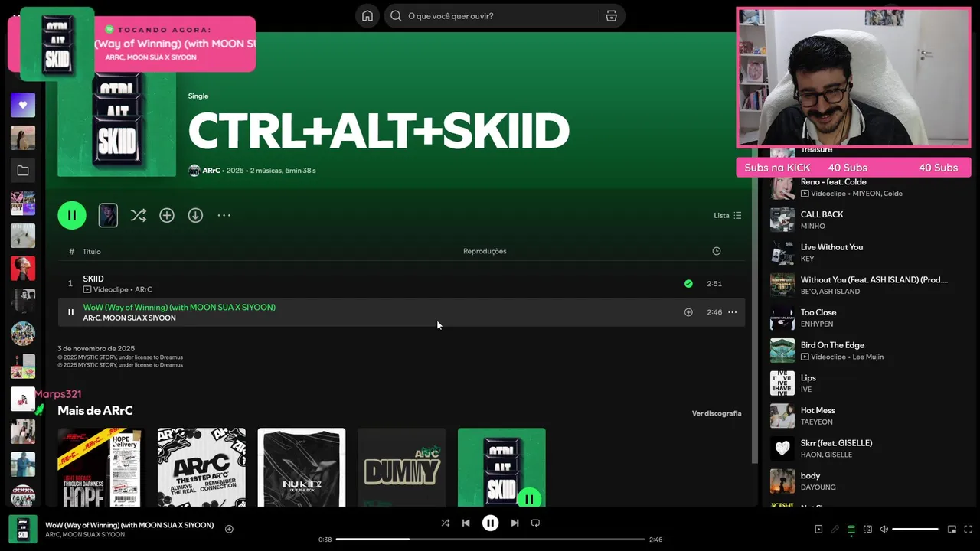Open 'ARrC, MOON SUA X SIYOON' under bottom bar song title

pyautogui.click(x=85, y=535)
